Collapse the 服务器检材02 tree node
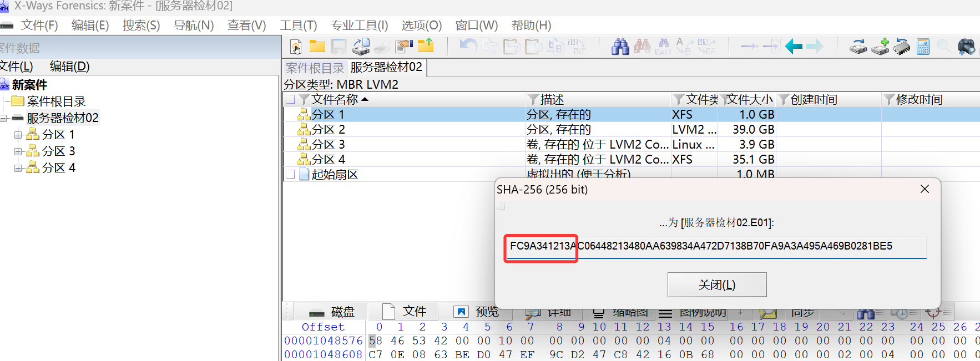Screen dimensions: 980x361 click(x=3, y=118)
